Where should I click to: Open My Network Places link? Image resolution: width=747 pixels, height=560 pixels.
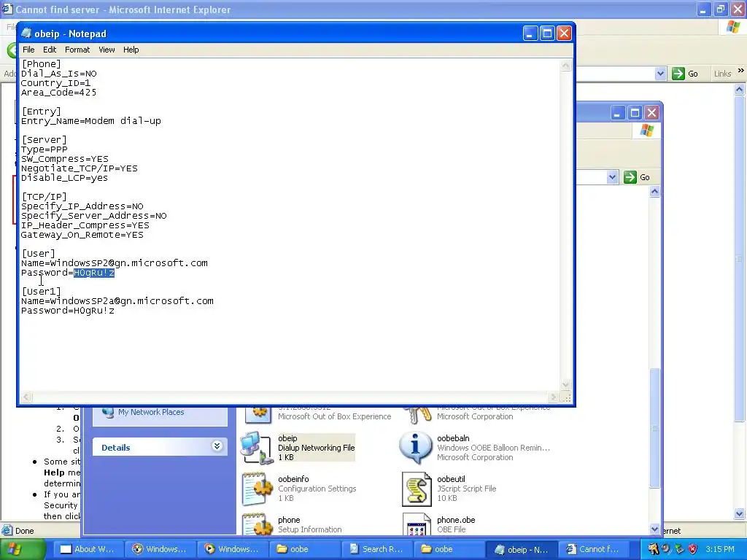151,412
